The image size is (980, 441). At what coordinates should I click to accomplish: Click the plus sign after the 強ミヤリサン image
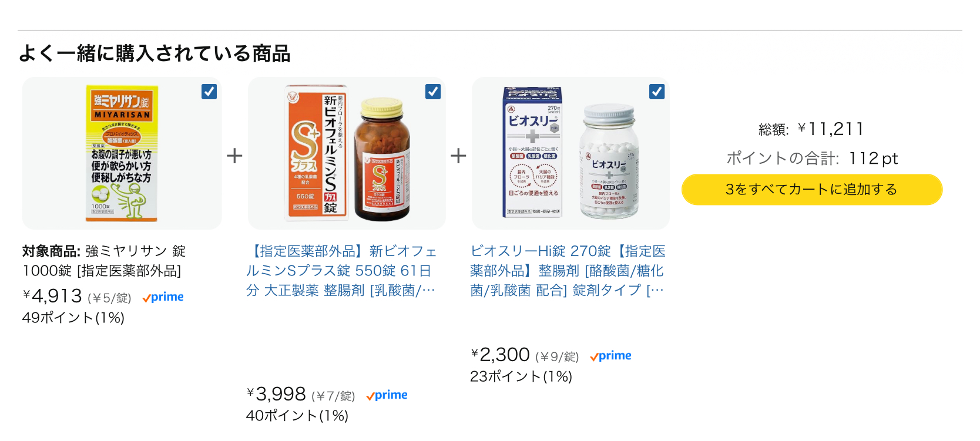point(234,156)
